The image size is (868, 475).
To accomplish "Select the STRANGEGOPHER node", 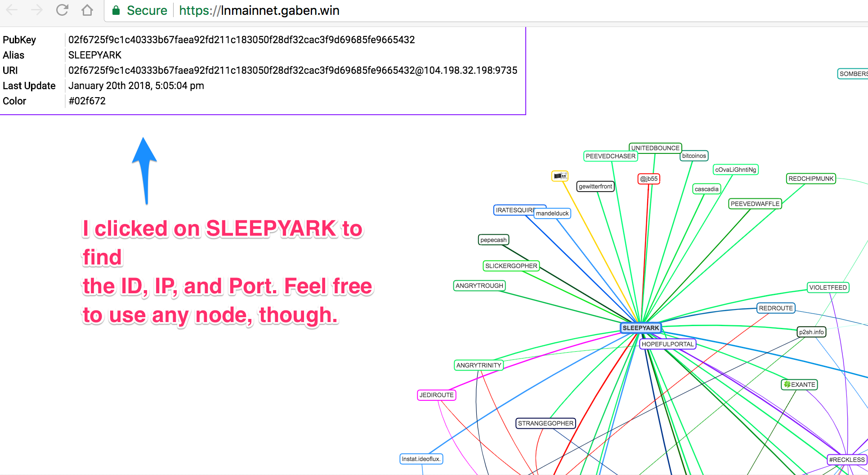I will click(x=546, y=423).
